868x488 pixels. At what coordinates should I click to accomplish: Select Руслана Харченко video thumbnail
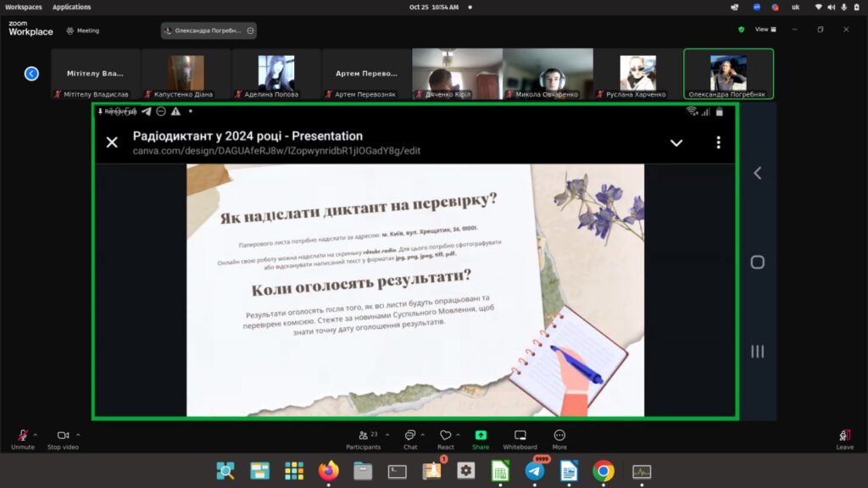click(637, 74)
